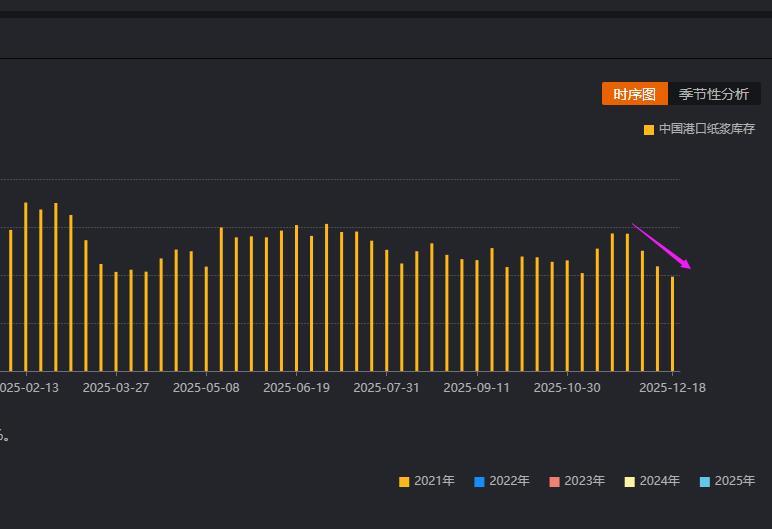Click the 2025-09-11 axis date label
This screenshot has height=529, width=772.
point(477,388)
